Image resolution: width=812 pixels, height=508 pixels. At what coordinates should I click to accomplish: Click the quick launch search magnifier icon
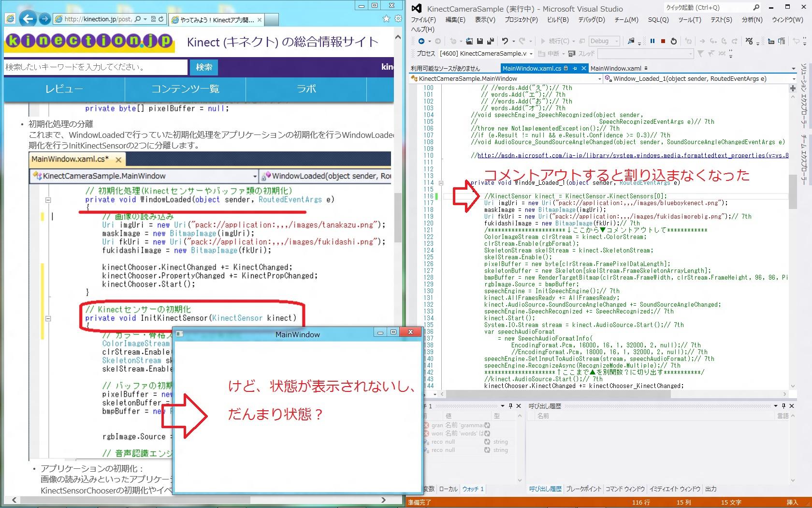pyautogui.click(x=756, y=7)
